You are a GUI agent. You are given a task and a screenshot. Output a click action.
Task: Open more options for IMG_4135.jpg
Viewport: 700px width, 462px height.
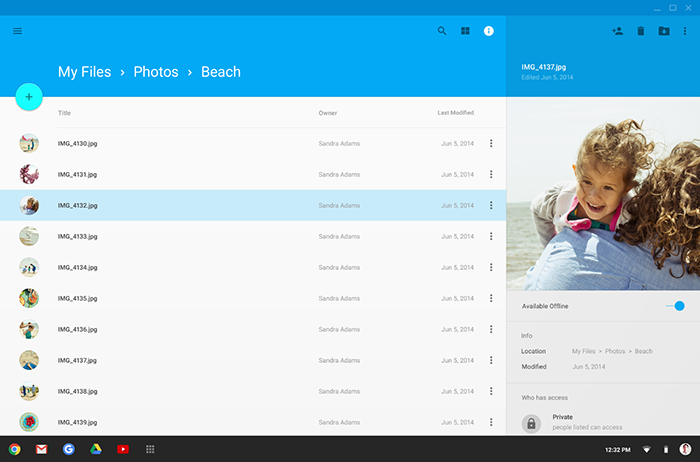491,298
